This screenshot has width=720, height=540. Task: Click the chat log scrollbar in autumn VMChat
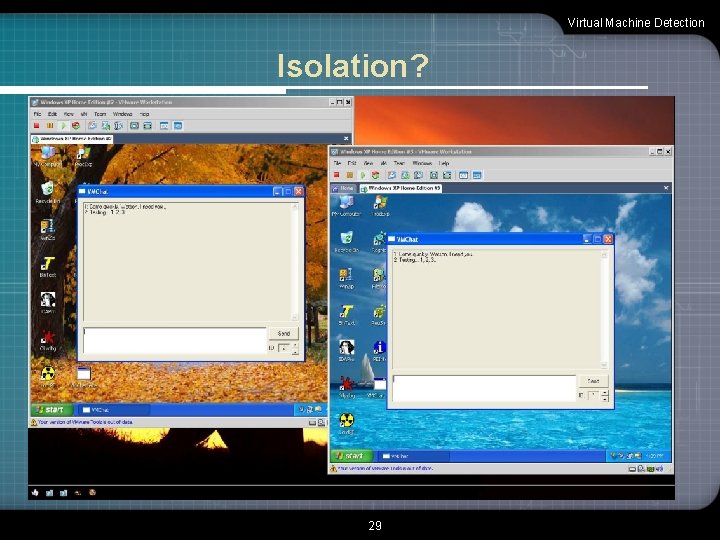(295, 262)
